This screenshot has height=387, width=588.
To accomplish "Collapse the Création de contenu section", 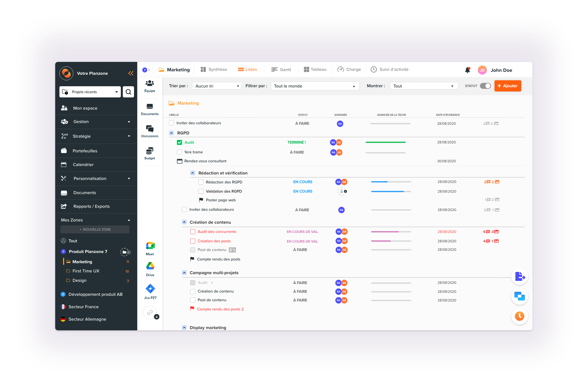I will 184,222.
